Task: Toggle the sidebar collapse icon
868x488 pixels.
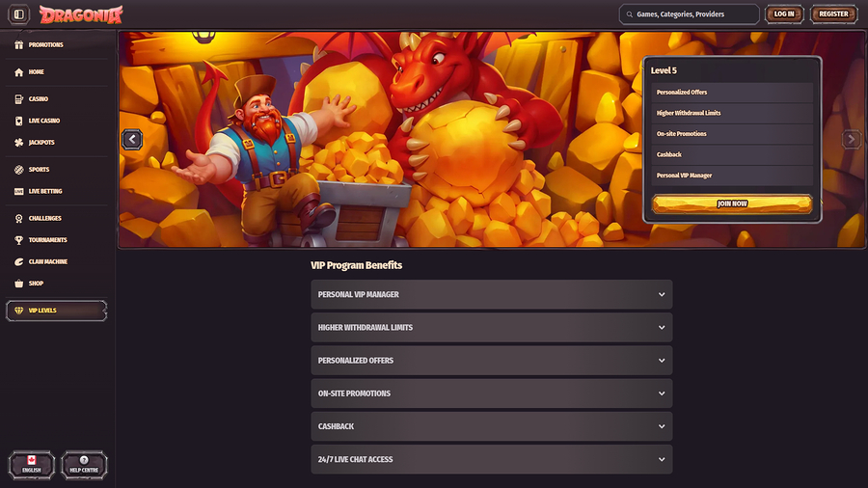Action: click(x=19, y=14)
